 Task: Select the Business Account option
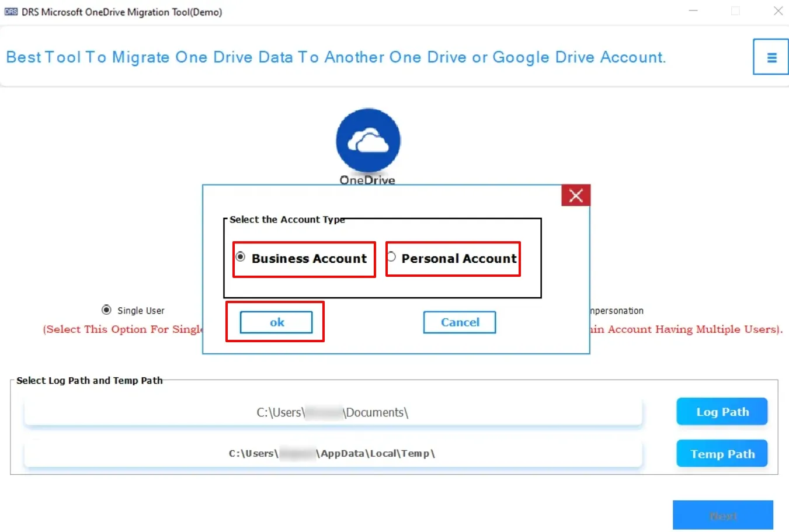point(241,257)
